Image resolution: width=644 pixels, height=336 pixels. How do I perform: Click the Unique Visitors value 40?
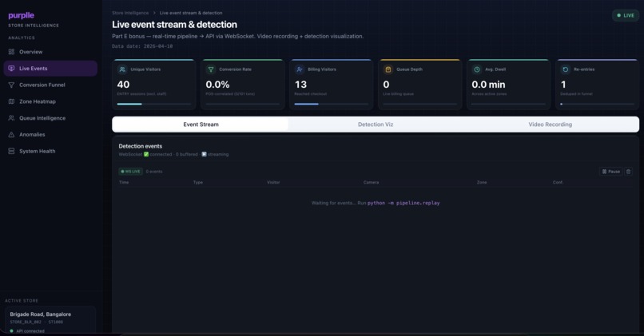tap(123, 85)
